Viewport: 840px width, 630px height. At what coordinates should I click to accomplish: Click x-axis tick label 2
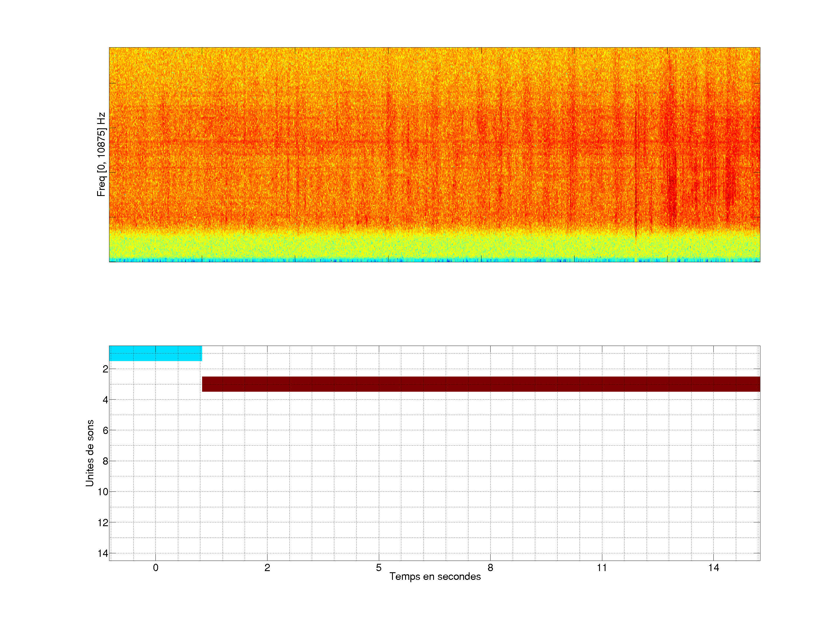[x=267, y=568]
